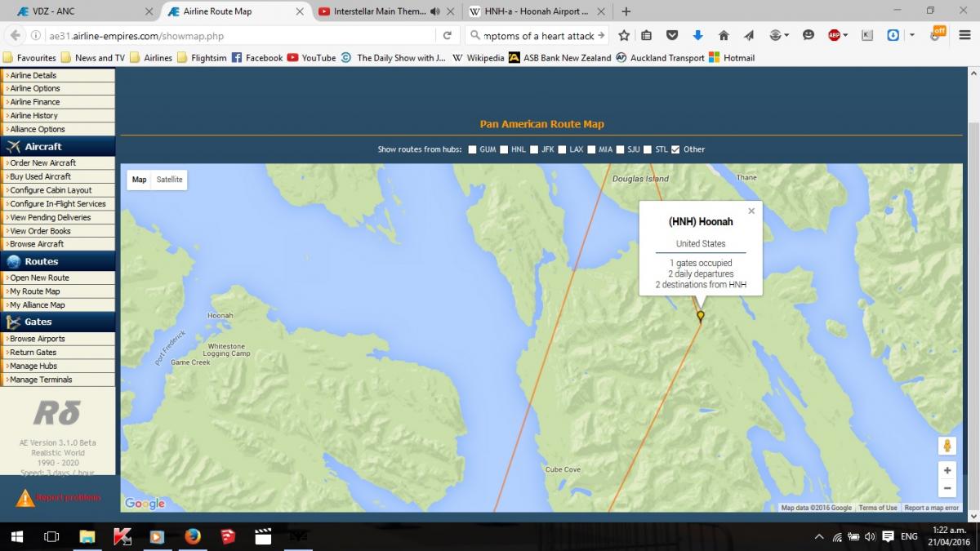Open Kaspersky icon in taskbar
This screenshot has width=980, height=551.
122,536
